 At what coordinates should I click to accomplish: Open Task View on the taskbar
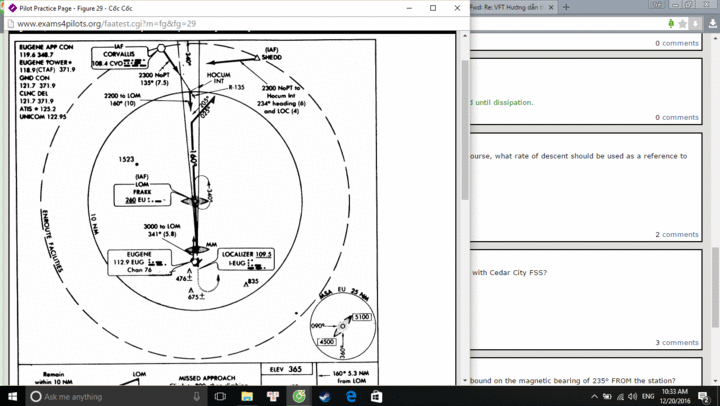click(x=220, y=396)
